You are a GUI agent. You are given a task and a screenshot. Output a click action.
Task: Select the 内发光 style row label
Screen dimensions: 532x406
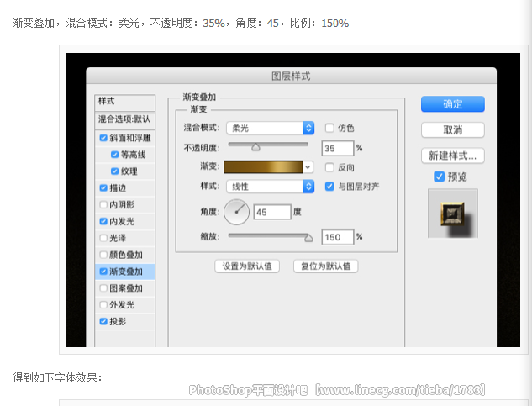(x=122, y=221)
